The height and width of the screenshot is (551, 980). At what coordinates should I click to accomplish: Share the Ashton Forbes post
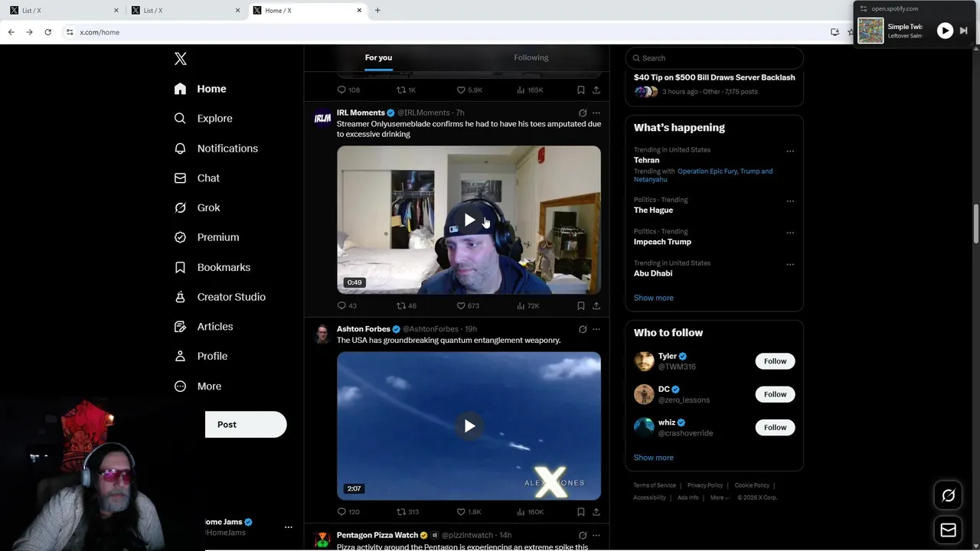(596, 512)
